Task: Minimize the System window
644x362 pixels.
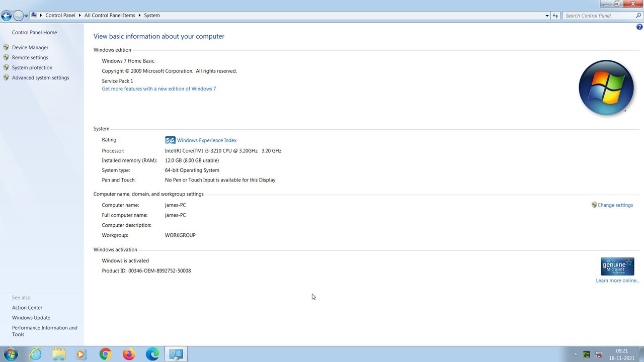Action: point(607,4)
